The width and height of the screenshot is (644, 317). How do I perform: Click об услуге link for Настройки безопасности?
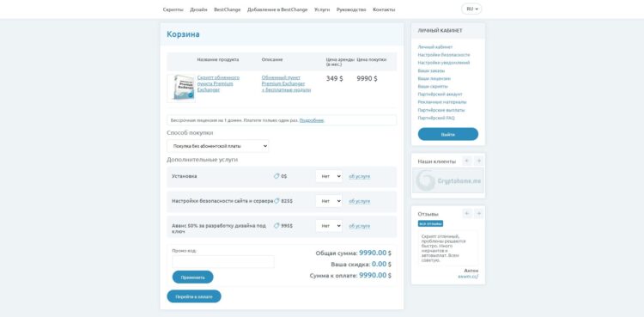click(x=360, y=201)
